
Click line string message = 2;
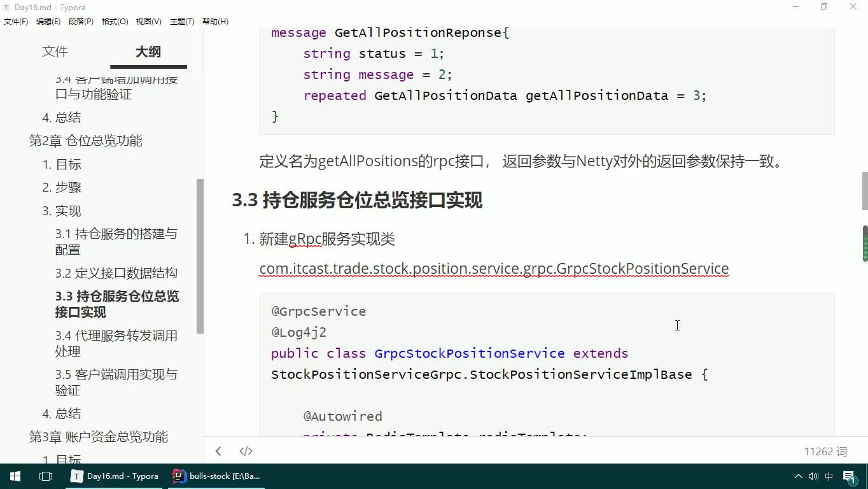[377, 74]
